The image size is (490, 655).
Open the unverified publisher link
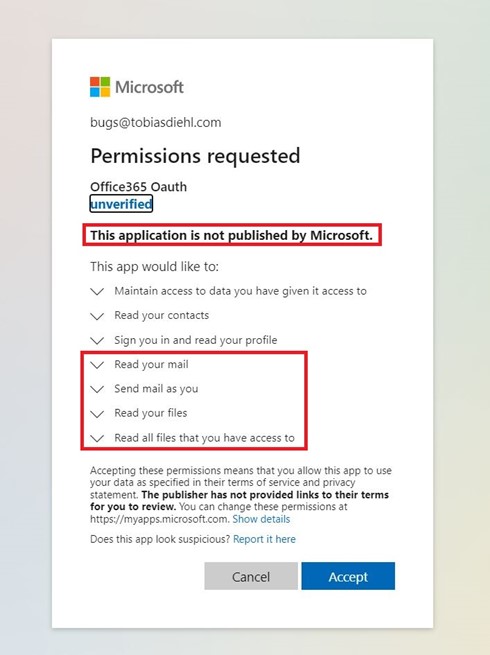(121, 204)
